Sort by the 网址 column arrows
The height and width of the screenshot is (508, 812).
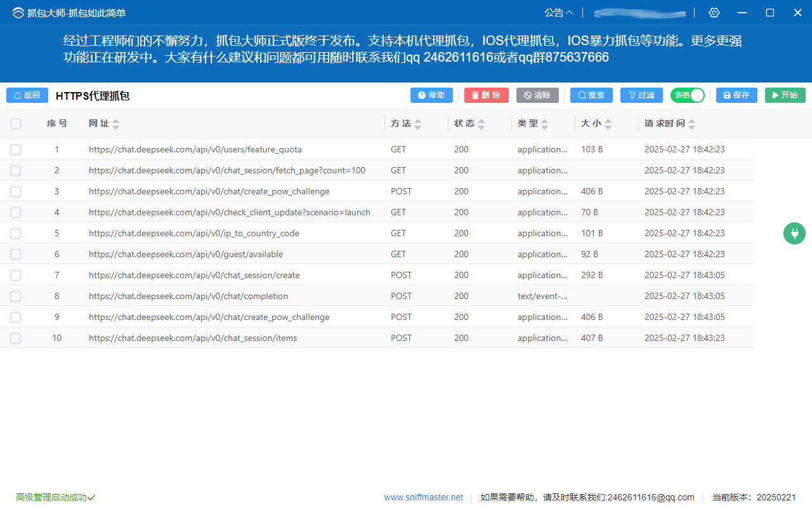coord(115,124)
